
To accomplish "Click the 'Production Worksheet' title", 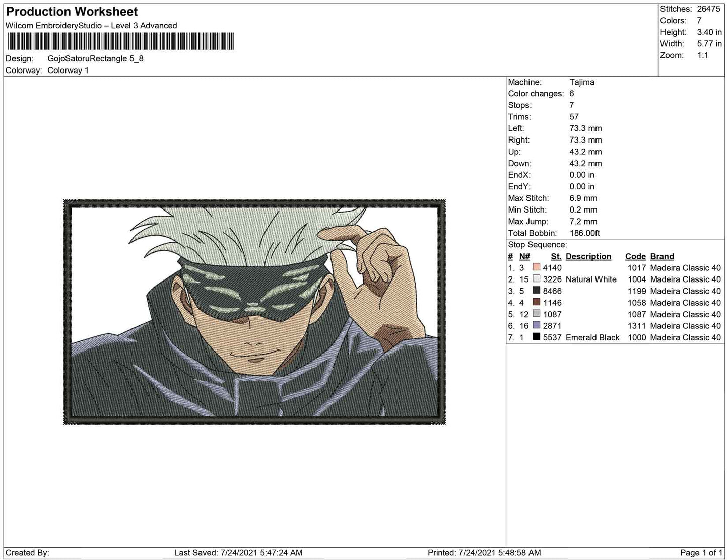I will (72, 11).
